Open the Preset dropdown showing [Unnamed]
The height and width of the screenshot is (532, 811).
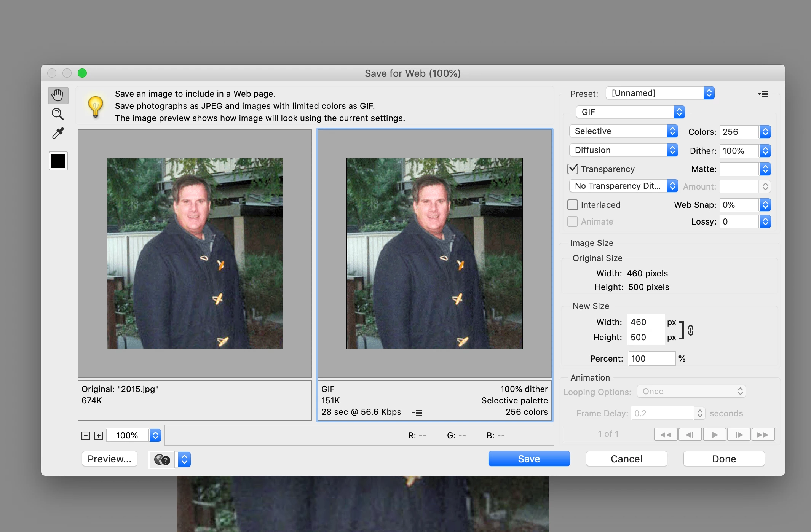coord(660,93)
